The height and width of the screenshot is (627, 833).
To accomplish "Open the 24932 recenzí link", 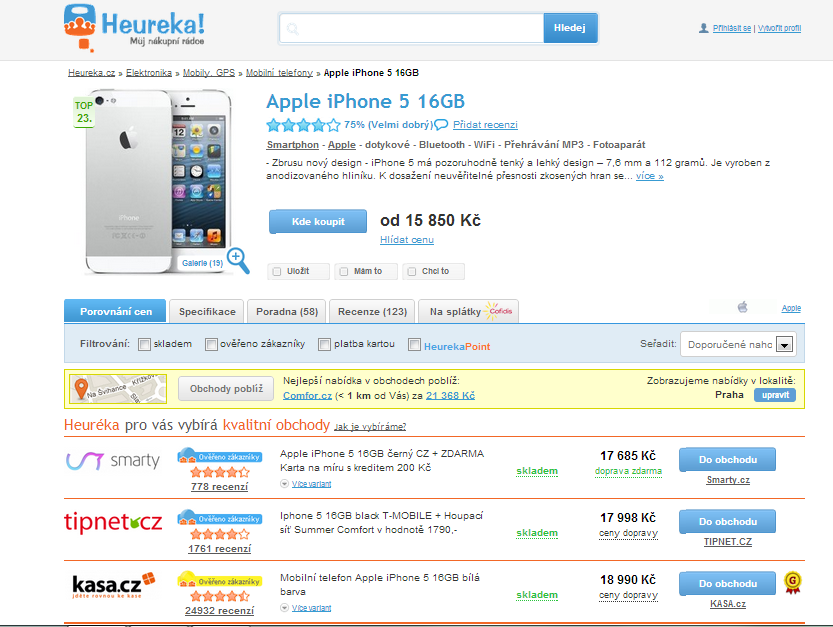I will (219, 611).
